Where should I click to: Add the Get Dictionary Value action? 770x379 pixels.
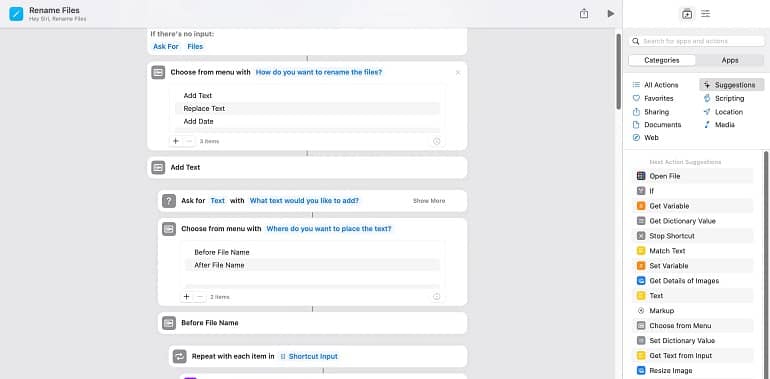[x=692, y=221]
